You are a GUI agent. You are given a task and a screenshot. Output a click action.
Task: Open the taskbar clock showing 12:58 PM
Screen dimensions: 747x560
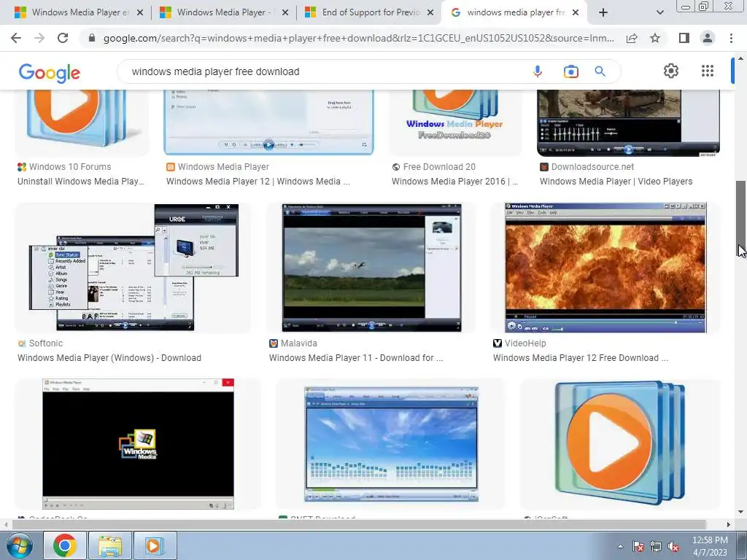[710, 546]
